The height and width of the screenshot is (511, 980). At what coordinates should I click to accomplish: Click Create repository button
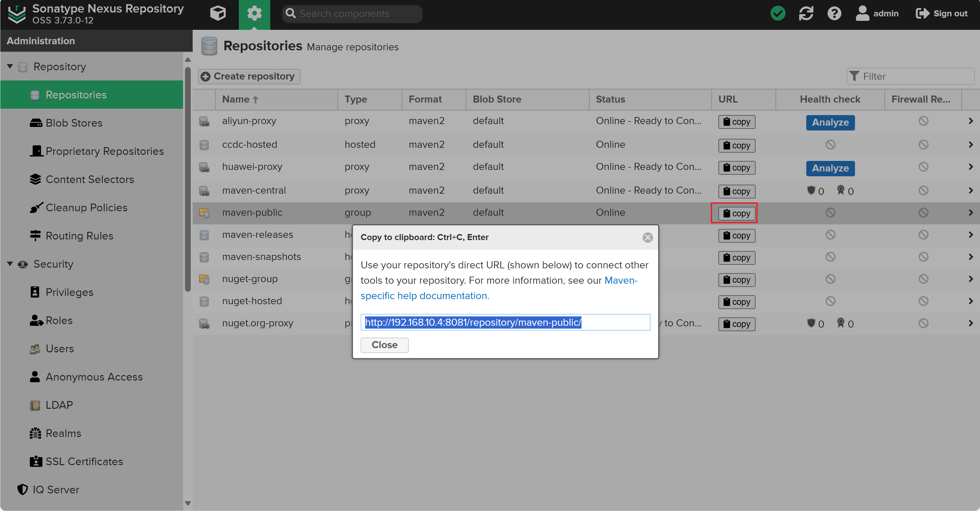pyautogui.click(x=249, y=77)
